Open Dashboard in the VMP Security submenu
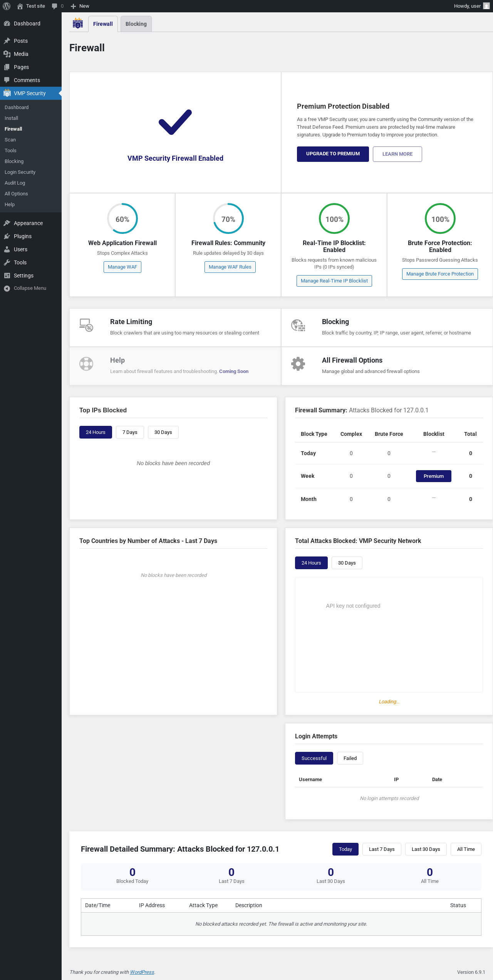Screen dimensions: 493x980 point(17,108)
